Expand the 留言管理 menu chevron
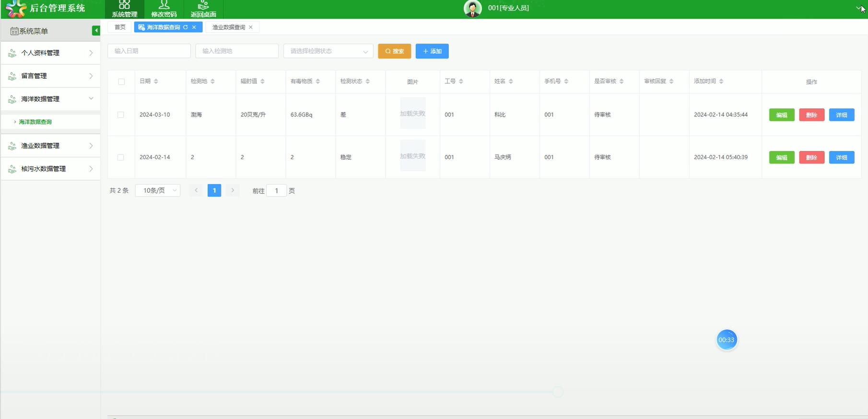The height and width of the screenshot is (419, 868). point(91,76)
